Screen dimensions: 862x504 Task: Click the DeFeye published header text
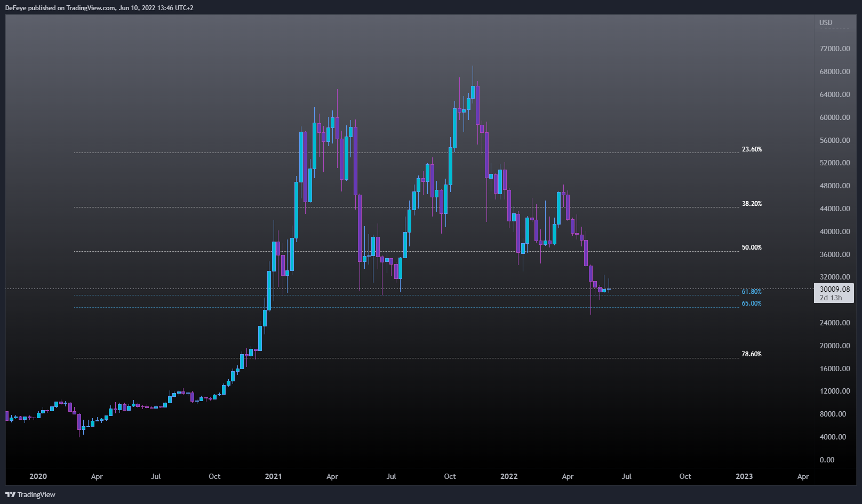99,8
